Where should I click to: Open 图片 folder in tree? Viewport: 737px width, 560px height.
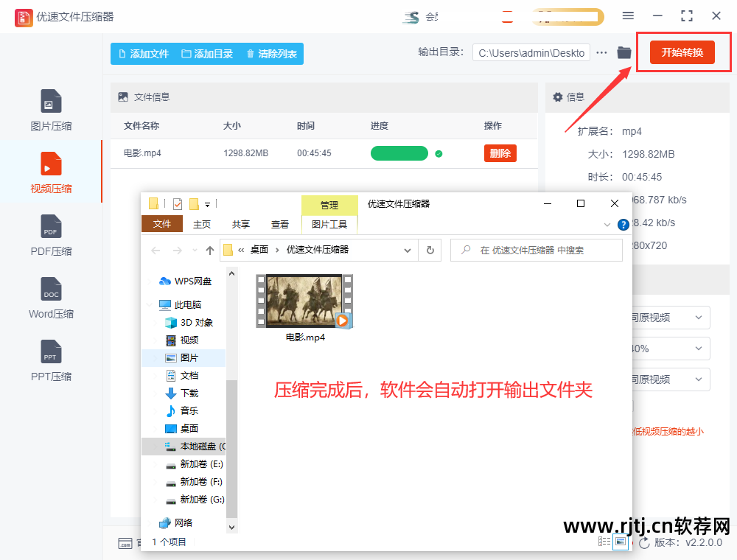click(182, 357)
